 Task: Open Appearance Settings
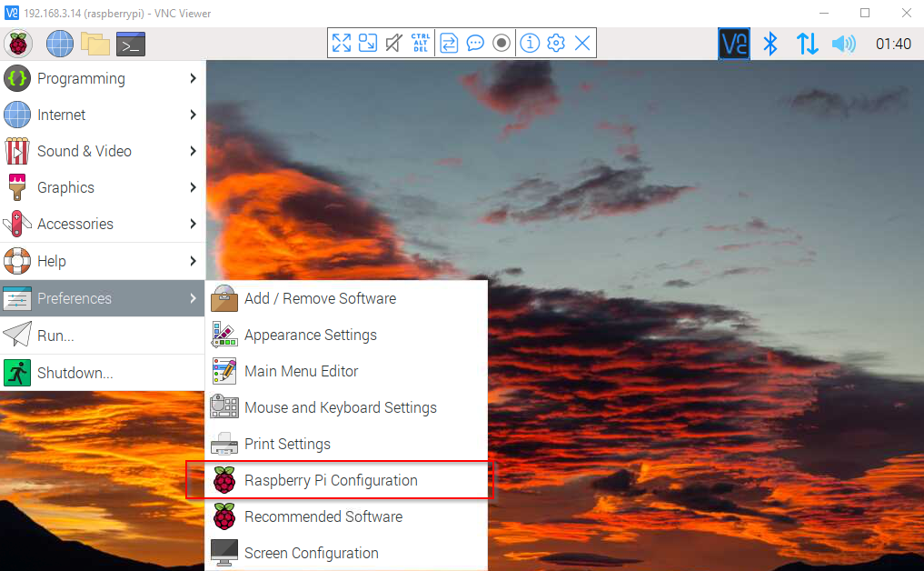[x=346, y=335]
